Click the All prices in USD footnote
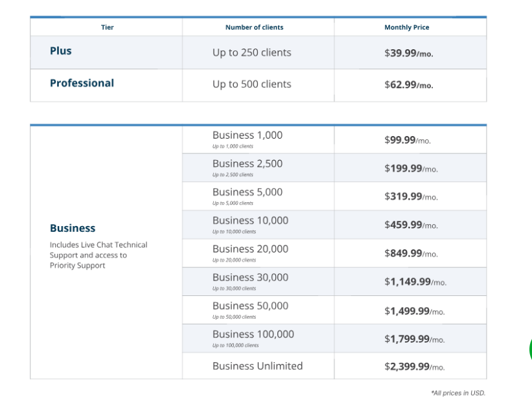The width and height of the screenshot is (532, 410). click(458, 393)
